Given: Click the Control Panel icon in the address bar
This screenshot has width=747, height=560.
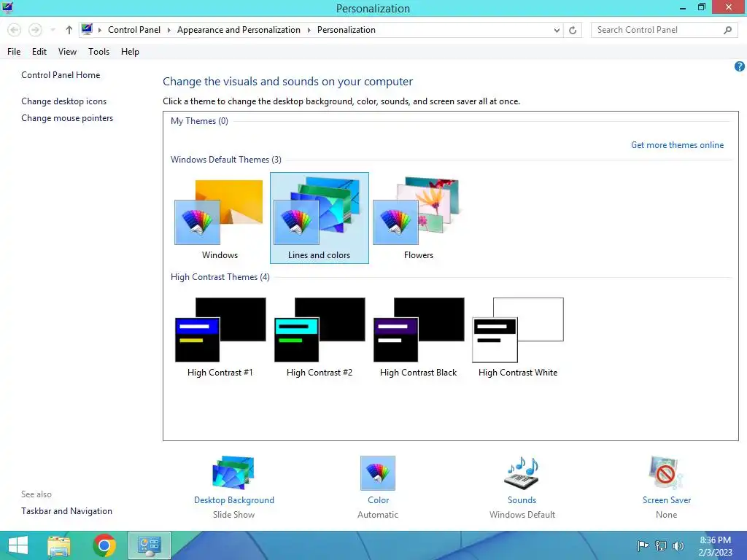Looking at the screenshot, I should (x=87, y=29).
